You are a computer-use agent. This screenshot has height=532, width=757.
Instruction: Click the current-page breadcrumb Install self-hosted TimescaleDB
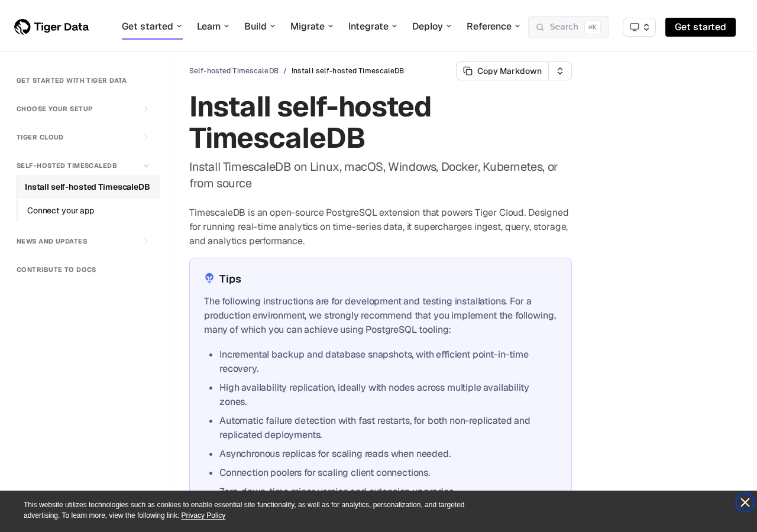(x=348, y=71)
